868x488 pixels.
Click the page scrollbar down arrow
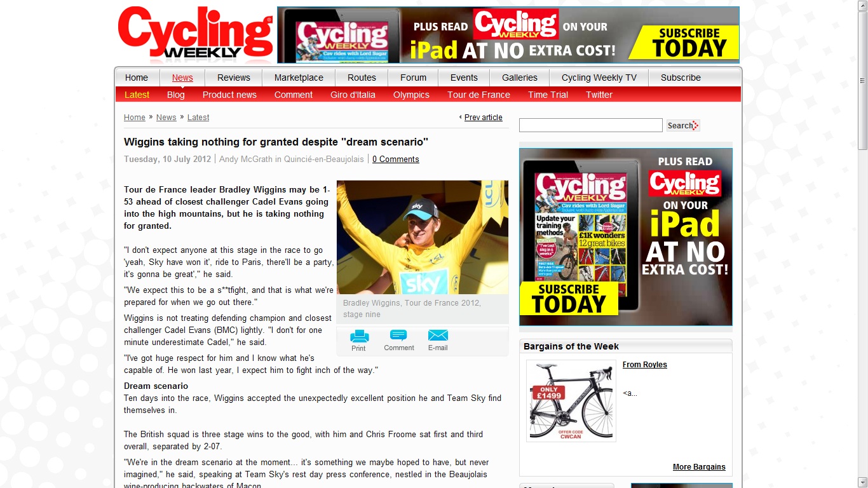pos(862,482)
